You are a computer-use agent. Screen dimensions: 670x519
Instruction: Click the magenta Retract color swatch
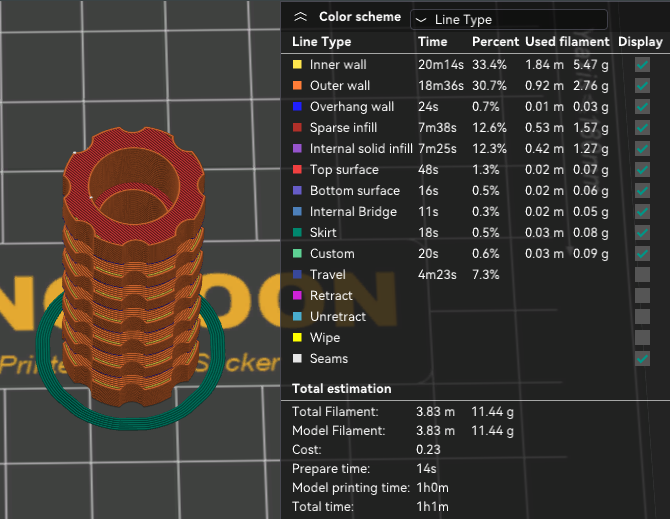click(x=297, y=295)
